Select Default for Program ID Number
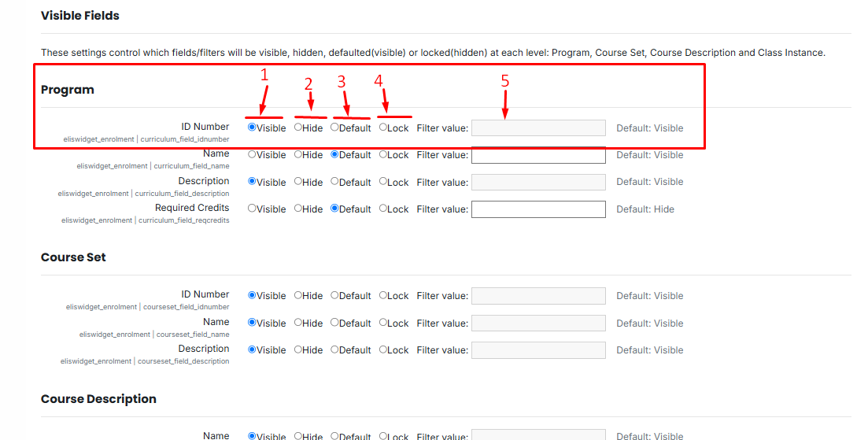Viewport: 868px width, 440px height. tap(334, 128)
